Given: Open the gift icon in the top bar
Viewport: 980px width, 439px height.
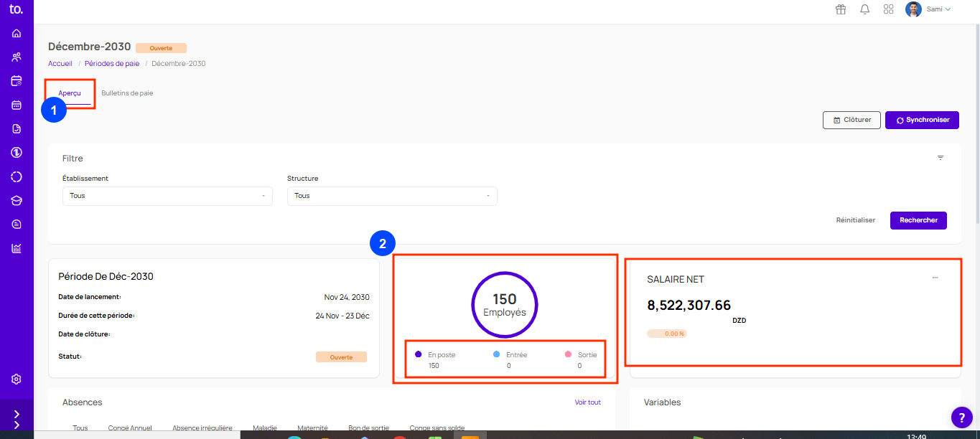Looking at the screenshot, I should click(841, 9).
